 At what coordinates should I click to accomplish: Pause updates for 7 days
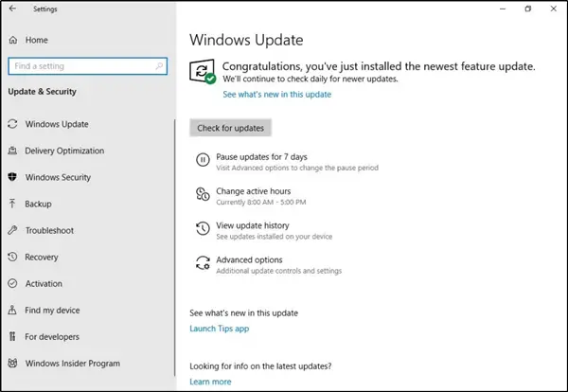[287, 162]
